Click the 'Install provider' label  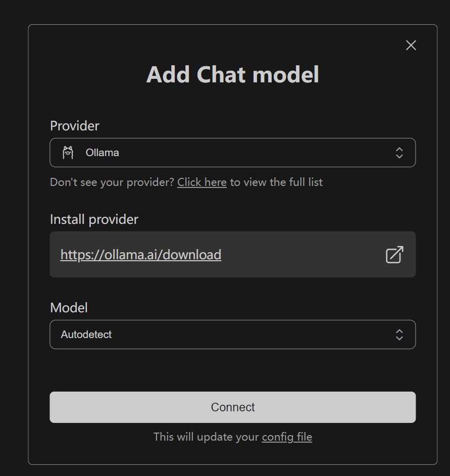94,219
